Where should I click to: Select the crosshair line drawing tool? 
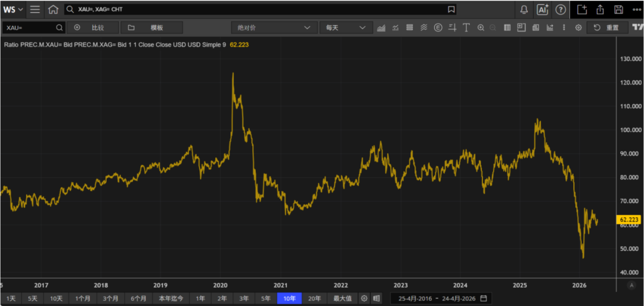click(x=452, y=28)
